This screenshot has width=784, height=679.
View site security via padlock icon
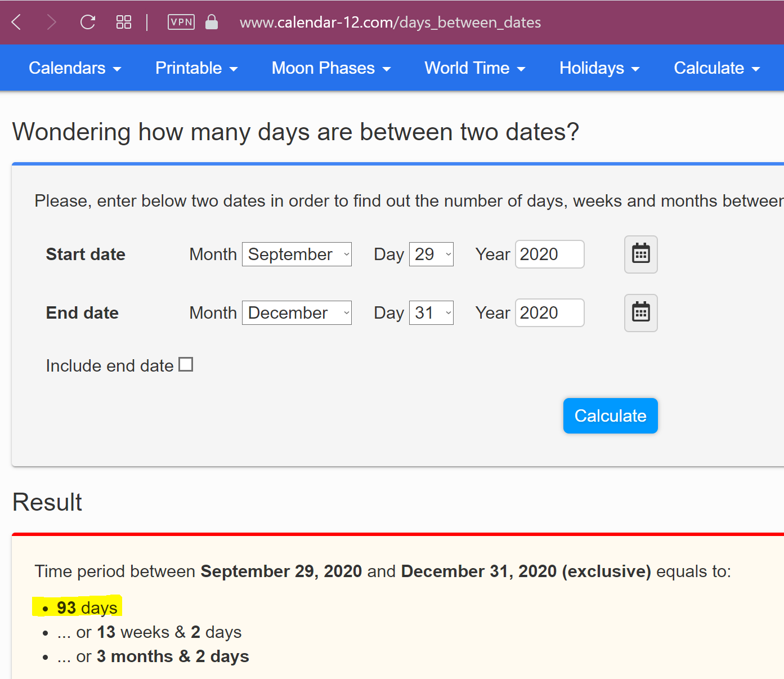212,22
